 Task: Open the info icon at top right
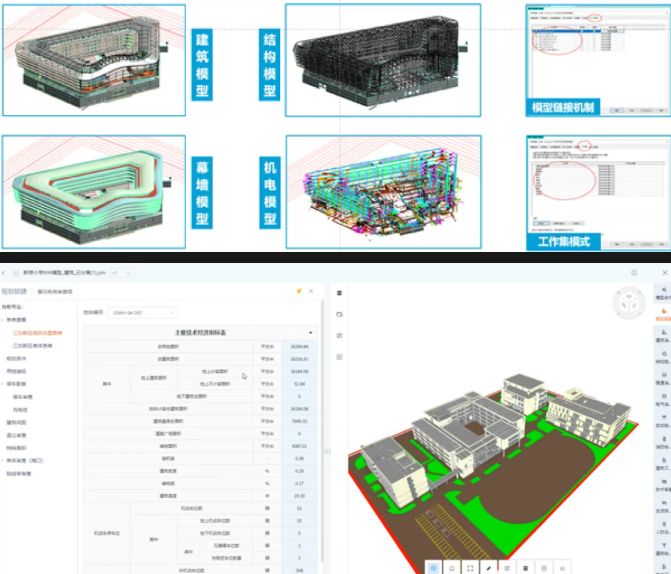click(x=634, y=272)
